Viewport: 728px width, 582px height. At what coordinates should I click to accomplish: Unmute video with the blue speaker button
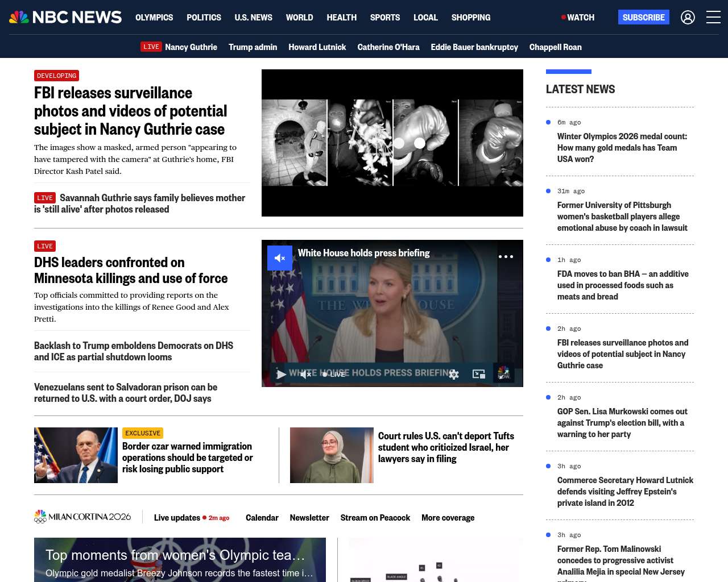pos(280,258)
